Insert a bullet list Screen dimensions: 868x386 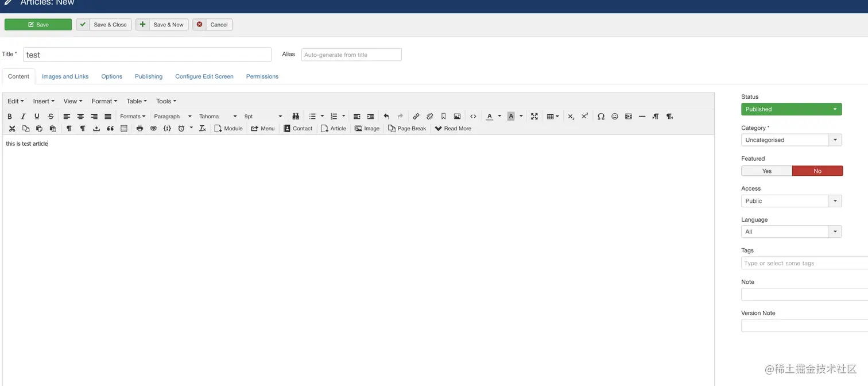click(x=312, y=117)
